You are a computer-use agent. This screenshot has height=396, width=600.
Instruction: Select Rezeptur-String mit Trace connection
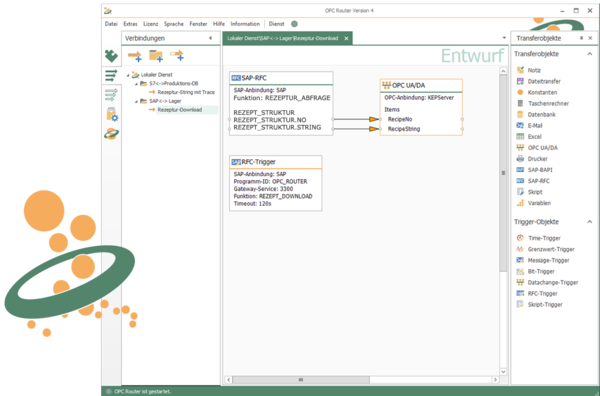pyautogui.click(x=186, y=92)
